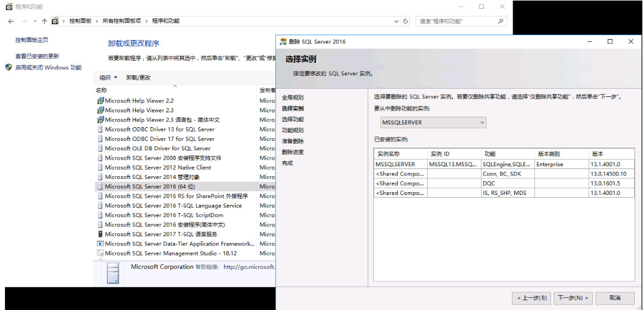Open 控制面板主页 link
The width and height of the screenshot is (644, 310).
point(32,40)
